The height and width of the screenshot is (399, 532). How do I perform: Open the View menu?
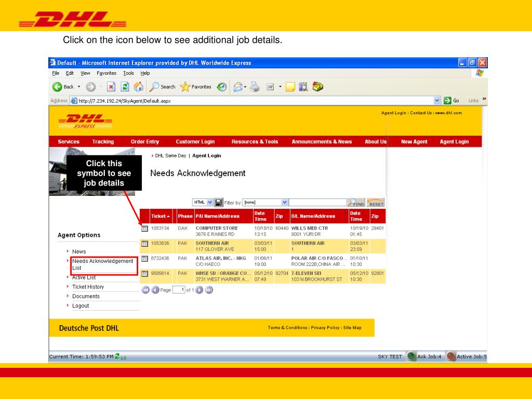85,73
